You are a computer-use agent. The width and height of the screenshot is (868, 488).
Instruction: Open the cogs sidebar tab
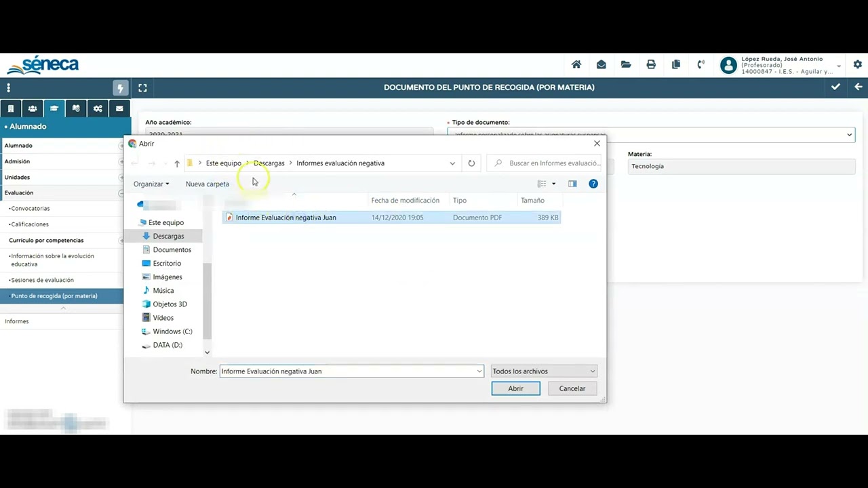[98, 108]
